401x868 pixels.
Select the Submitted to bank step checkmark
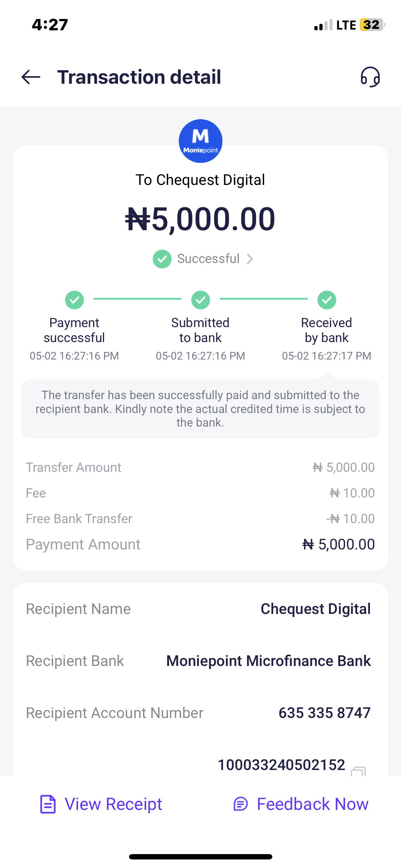(x=201, y=300)
